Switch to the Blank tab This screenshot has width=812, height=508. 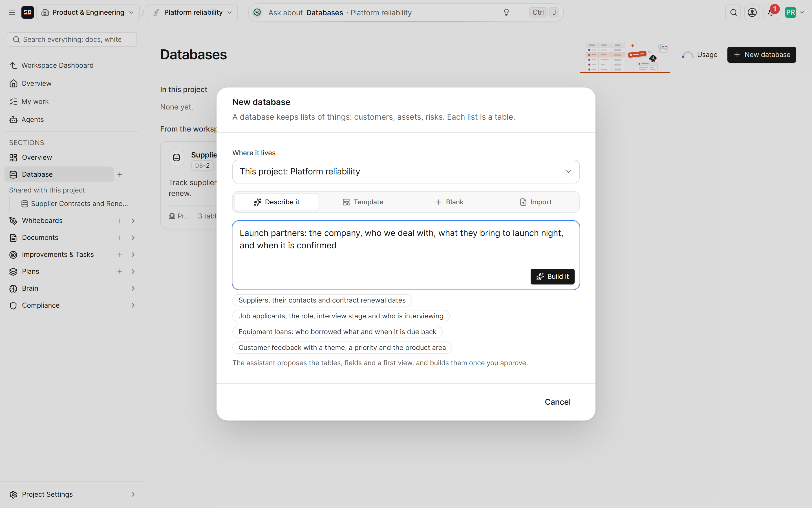pos(449,202)
